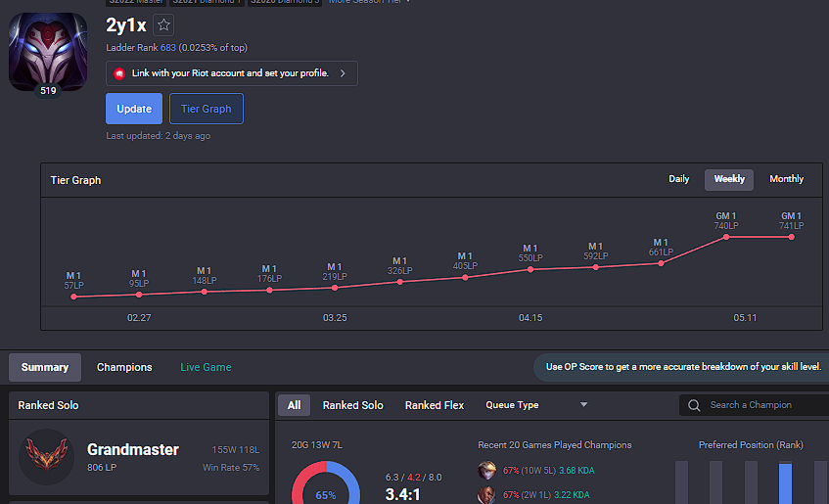The width and height of the screenshot is (829, 504).
Task: Click the Win Rate 57% text
Action: 231,468
